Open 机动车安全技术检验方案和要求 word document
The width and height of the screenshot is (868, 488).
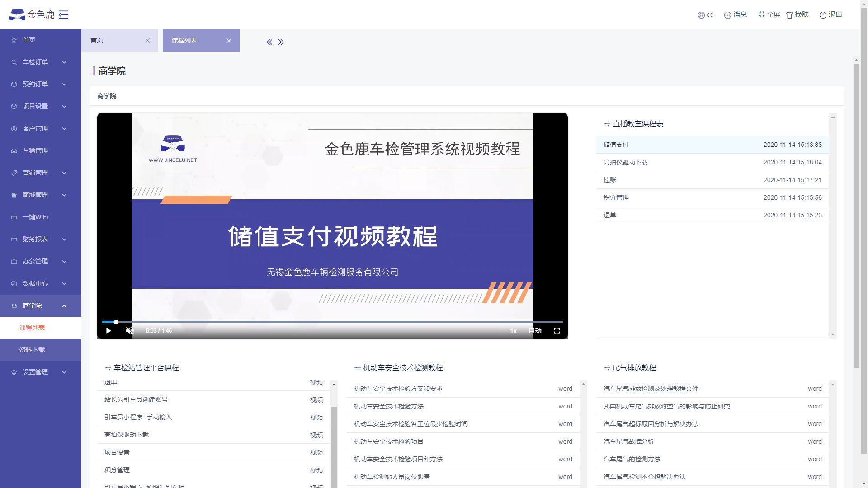(x=463, y=389)
